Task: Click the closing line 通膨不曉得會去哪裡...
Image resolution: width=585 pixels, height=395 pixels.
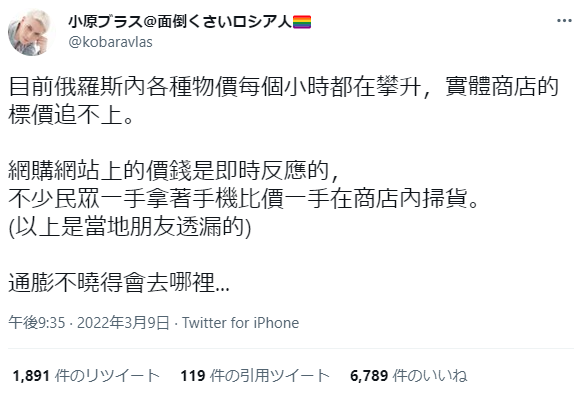Action: click(119, 282)
